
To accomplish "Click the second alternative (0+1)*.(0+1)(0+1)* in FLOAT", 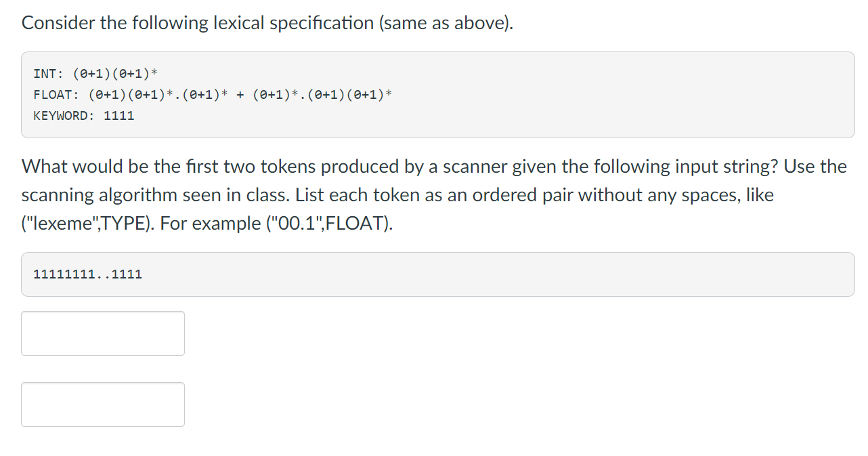I will pyautogui.click(x=322, y=94).
